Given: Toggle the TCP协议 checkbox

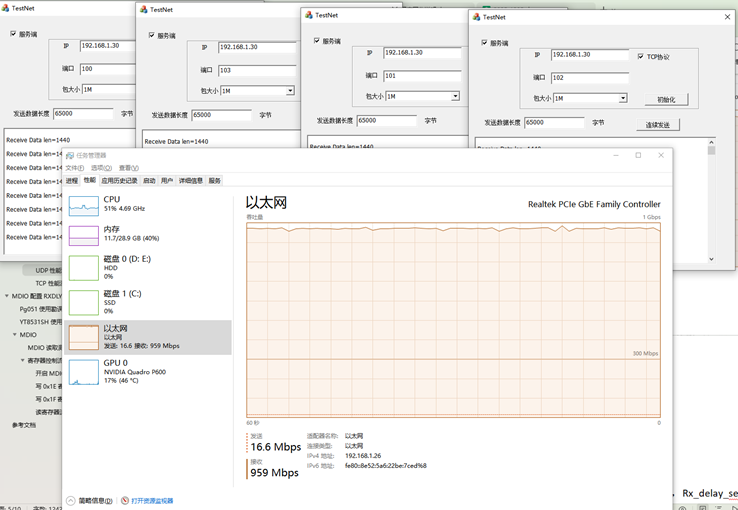Looking at the screenshot, I should pyautogui.click(x=641, y=57).
